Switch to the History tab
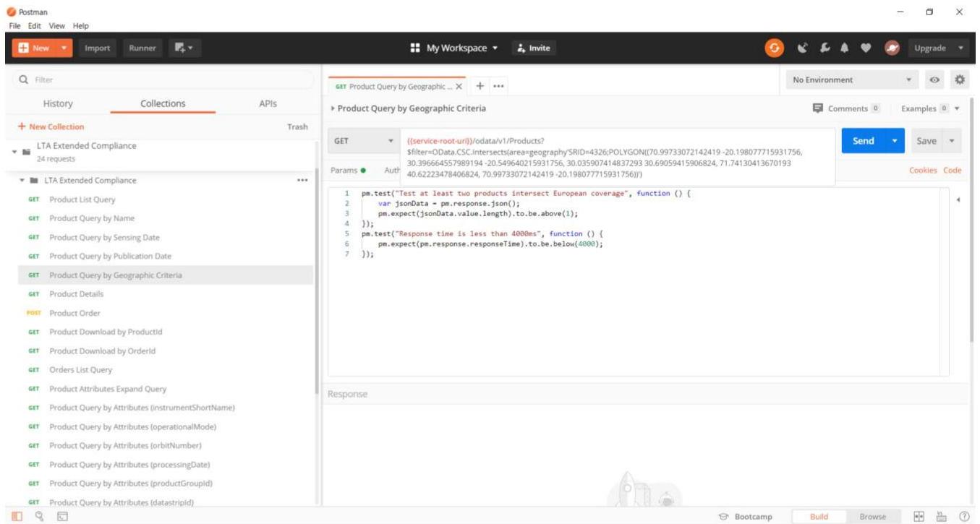Image resolution: width=980 pixels, height=524 pixels. point(58,103)
